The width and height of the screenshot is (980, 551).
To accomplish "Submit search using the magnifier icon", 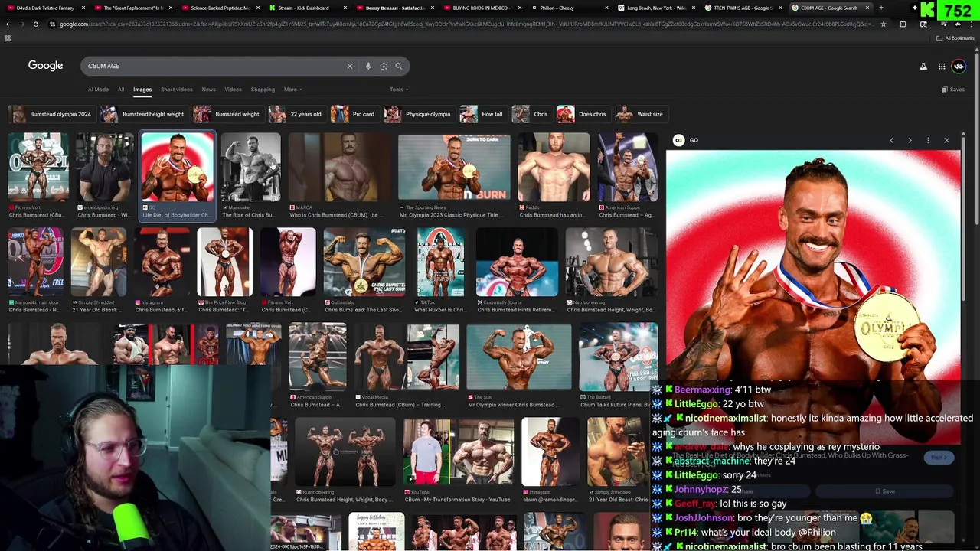I will point(398,66).
